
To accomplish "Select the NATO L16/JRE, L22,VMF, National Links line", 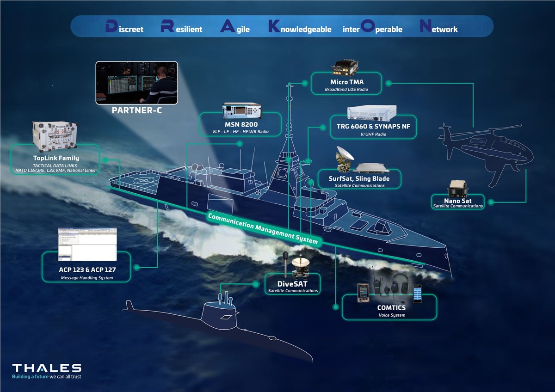I will [55, 170].
